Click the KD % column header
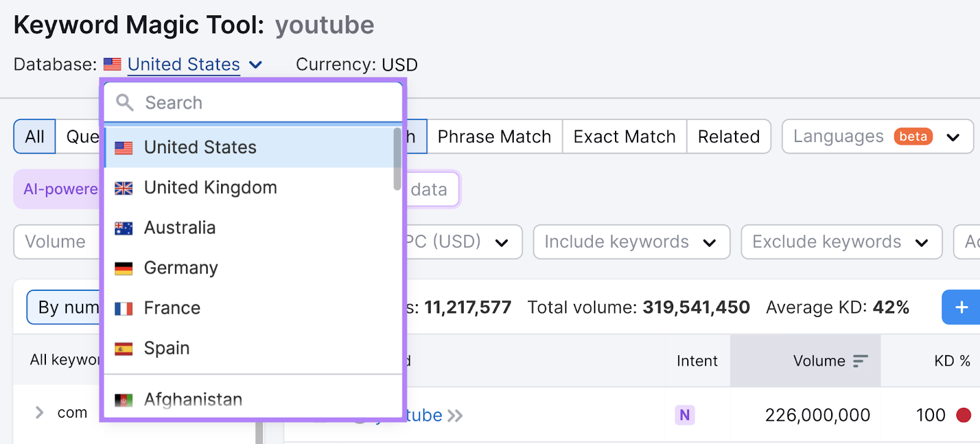Image resolution: width=980 pixels, height=444 pixels. pos(952,361)
